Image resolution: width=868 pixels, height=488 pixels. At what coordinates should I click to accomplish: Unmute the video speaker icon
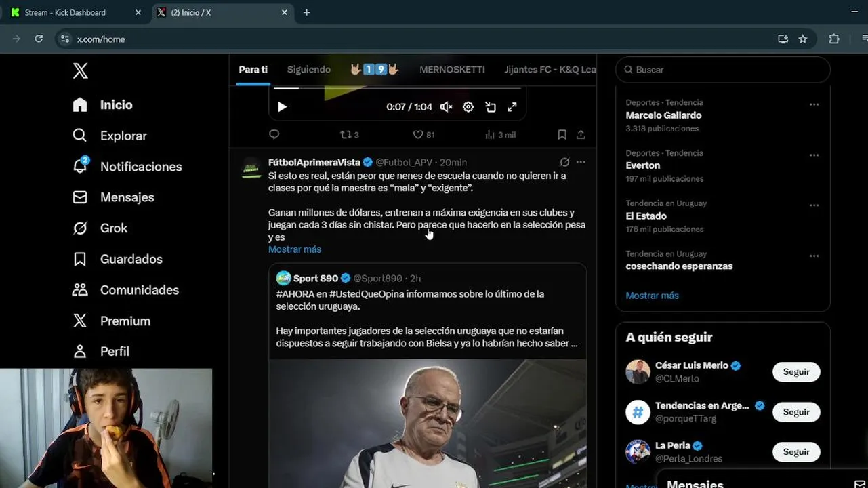(446, 107)
